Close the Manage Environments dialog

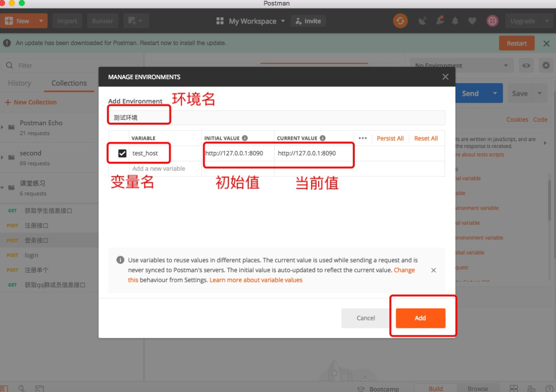(x=446, y=77)
